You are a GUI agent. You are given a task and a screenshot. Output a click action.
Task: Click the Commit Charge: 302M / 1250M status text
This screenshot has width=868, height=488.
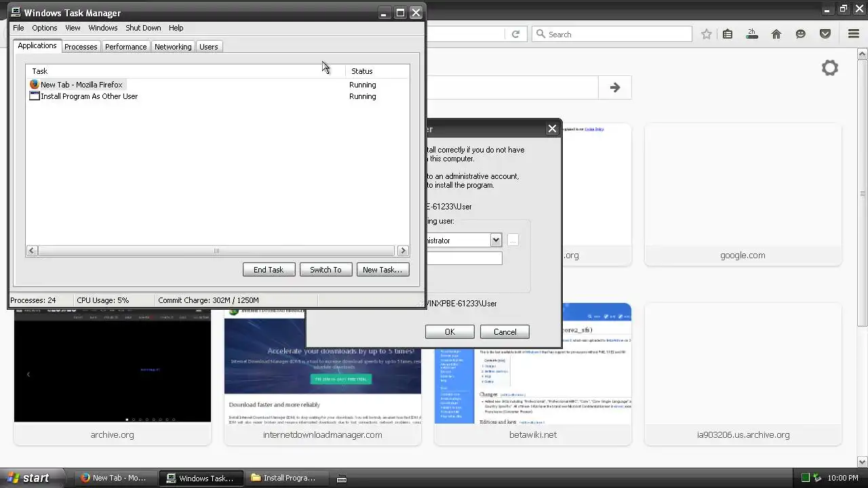point(208,300)
